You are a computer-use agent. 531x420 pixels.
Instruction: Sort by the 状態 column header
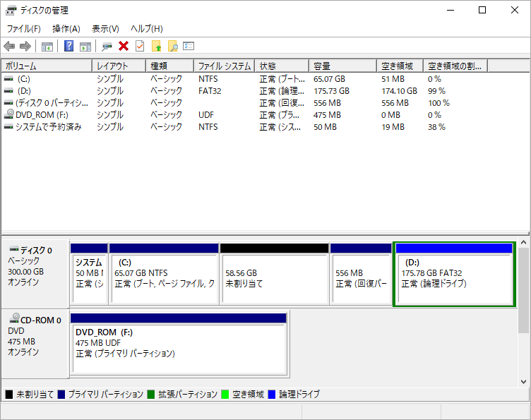pyautogui.click(x=282, y=66)
